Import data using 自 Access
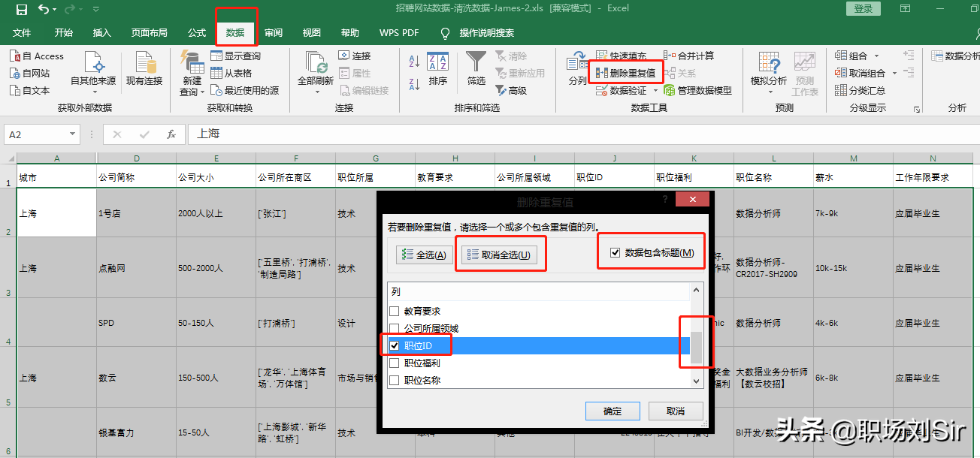This screenshot has height=458, width=980. [x=38, y=56]
